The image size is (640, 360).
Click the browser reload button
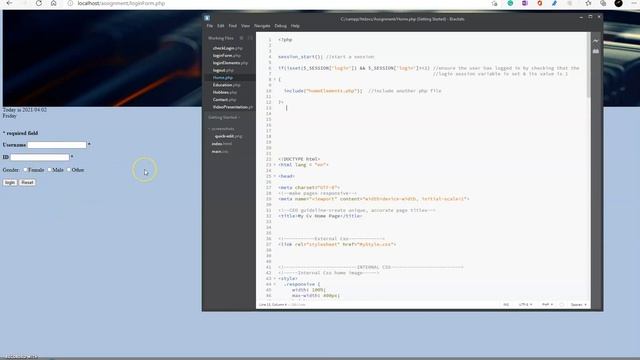[x=38, y=3]
